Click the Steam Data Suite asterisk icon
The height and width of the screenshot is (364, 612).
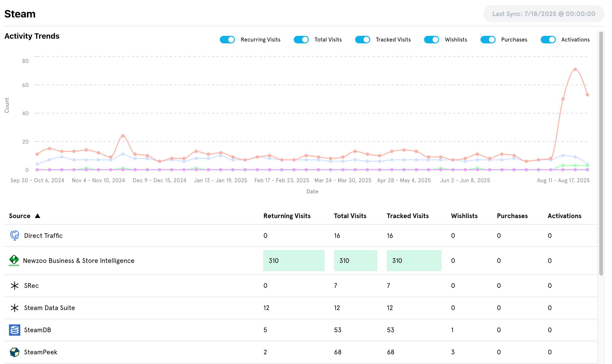click(14, 308)
